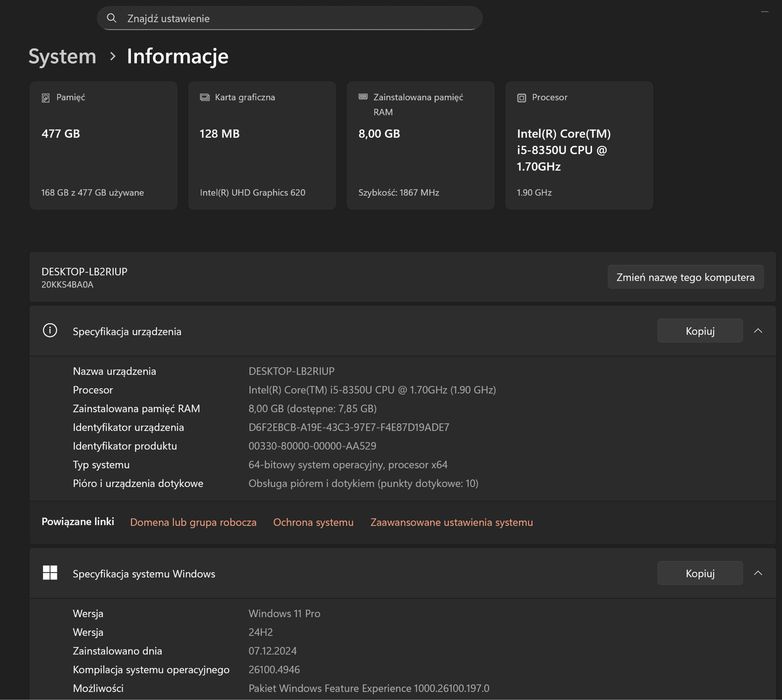
Task: Click the breadcrumb arrow after System
Action: [x=113, y=56]
